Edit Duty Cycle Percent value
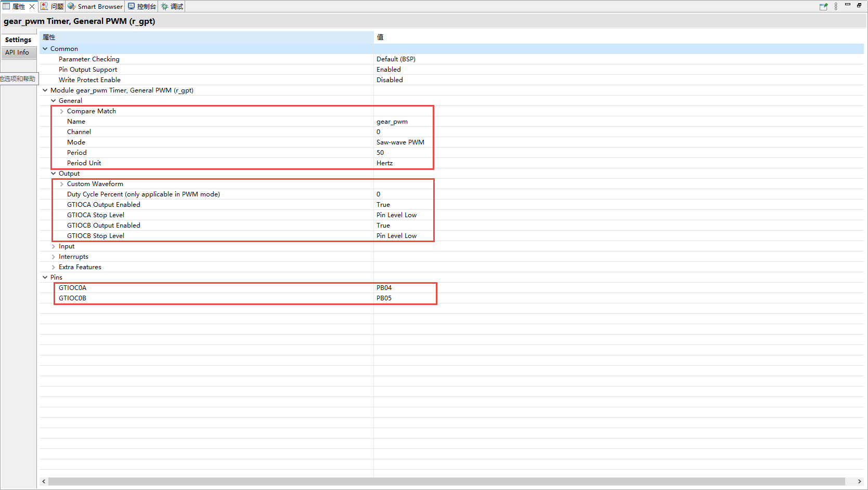 (x=379, y=194)
